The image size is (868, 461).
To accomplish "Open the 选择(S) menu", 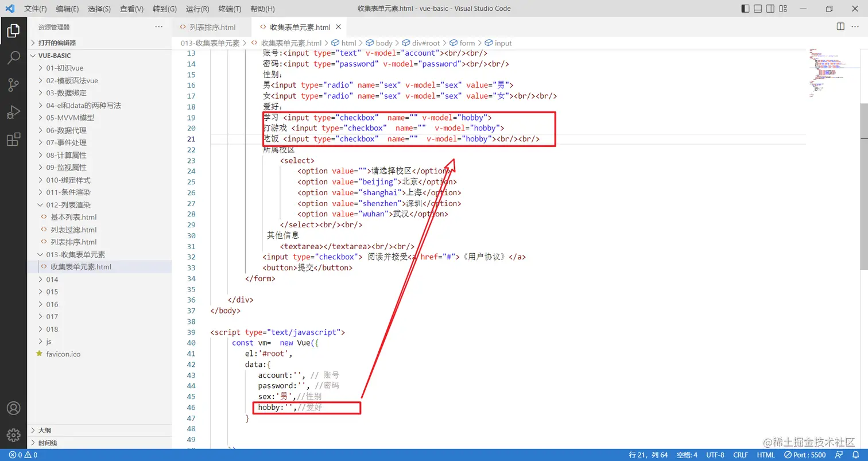I will click(99, 9).
